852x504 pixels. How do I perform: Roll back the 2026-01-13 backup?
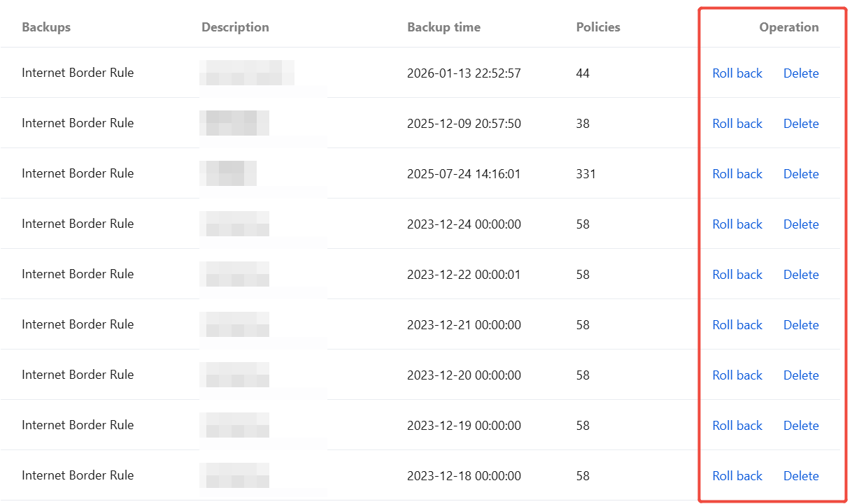737,73
